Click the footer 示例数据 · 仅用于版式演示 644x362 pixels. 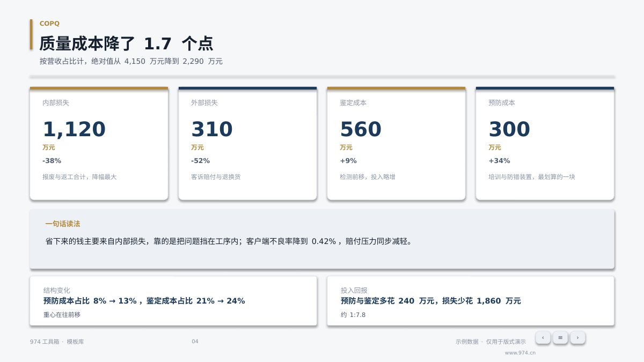click(x=491, y=342)
